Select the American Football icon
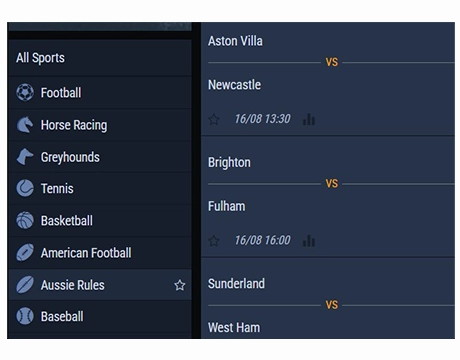The width and height of the screenshot is (460, 360). click(x=25, y=253)
